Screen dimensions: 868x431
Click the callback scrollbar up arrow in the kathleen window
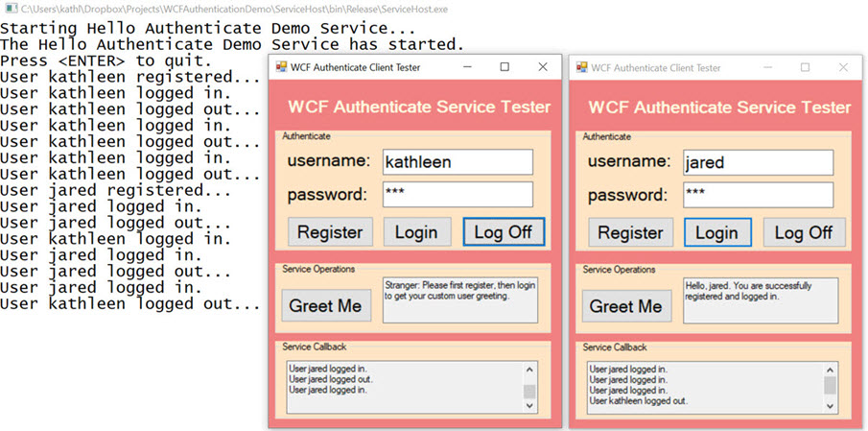(x=529, y=370)
